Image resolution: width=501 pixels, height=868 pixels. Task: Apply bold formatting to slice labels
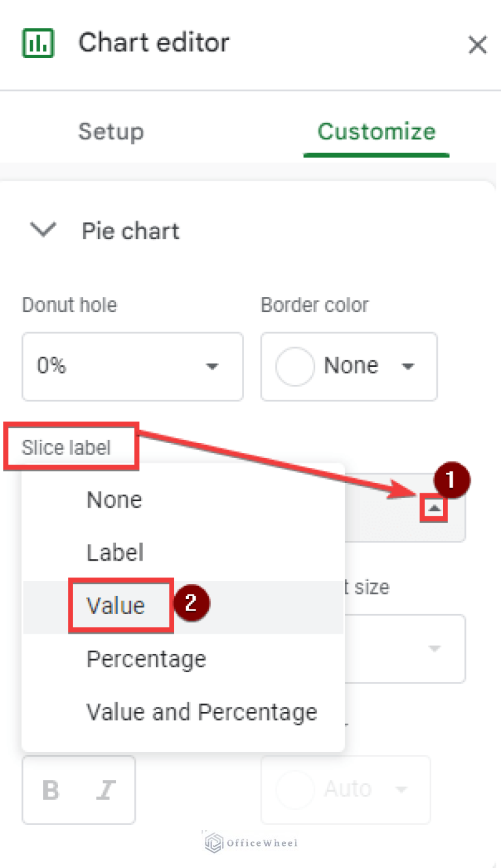pyautogui.click(x=50, y=789)
